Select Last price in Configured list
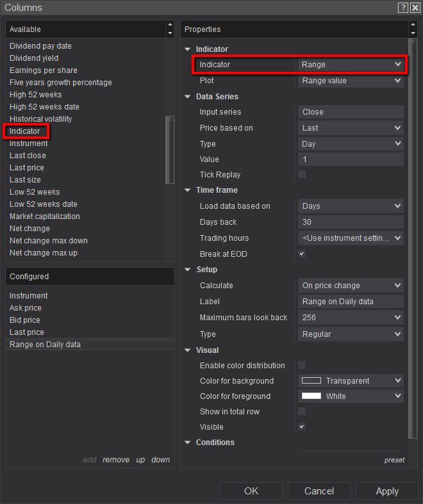 coord(27,332)
